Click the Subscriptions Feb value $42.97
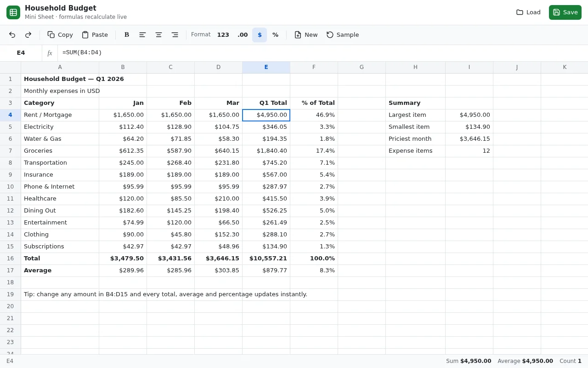Image resolution: width=588 pixels, height=368 pixels. [170, 247]
